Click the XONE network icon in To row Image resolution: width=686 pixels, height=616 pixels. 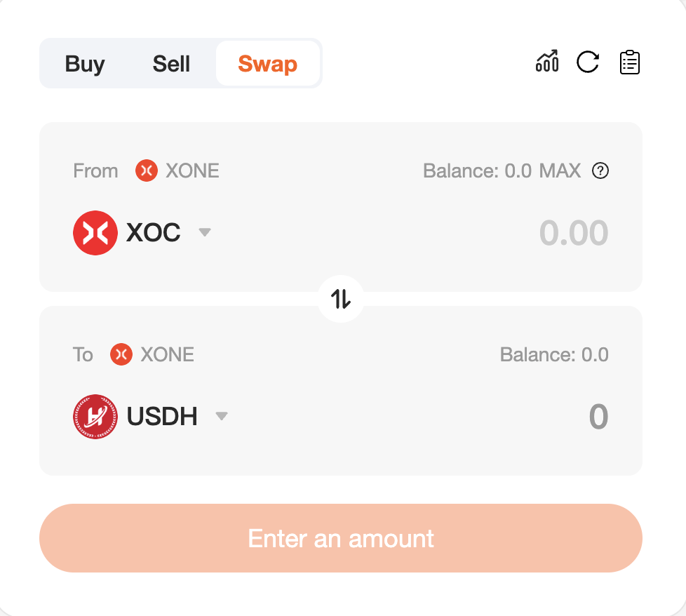(x=121, y=354)
